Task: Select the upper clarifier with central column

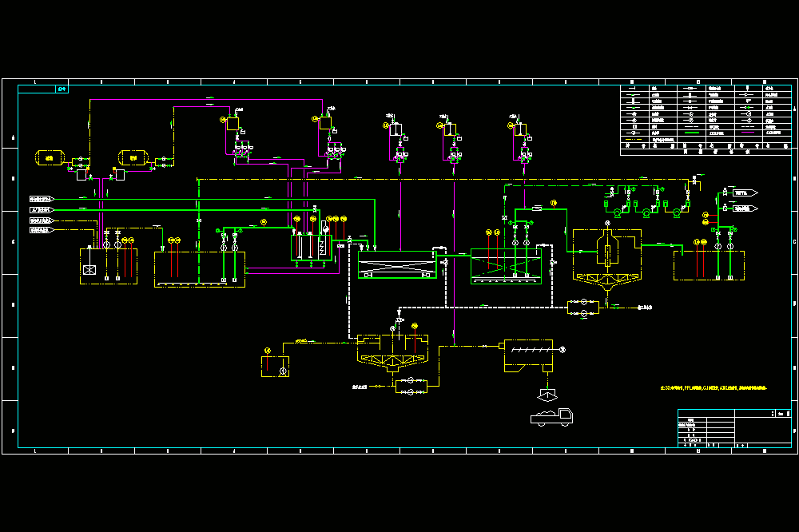Action: 607,260
